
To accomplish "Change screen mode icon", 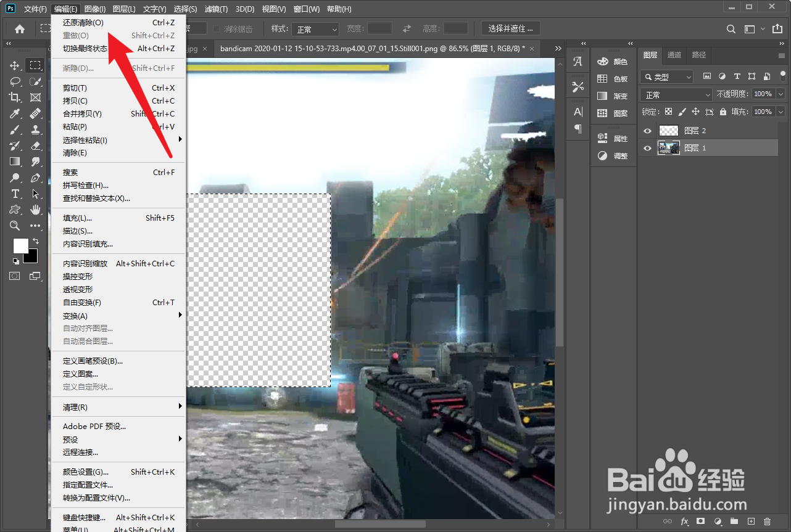I will point(35,276).
